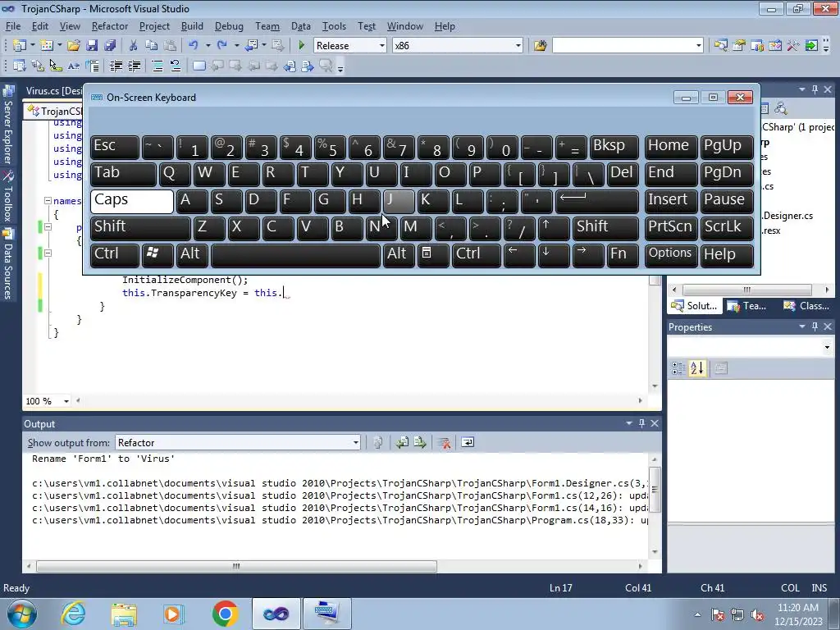840x630 pixels.
Task: Open the 100 % zoom dropdown
Action: coord(66,401)
